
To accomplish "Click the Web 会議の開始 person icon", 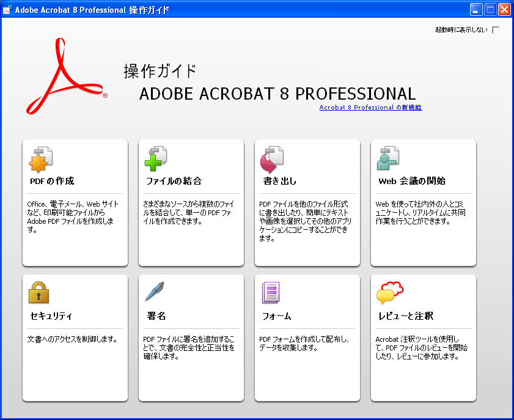I will tap(388, 158).
